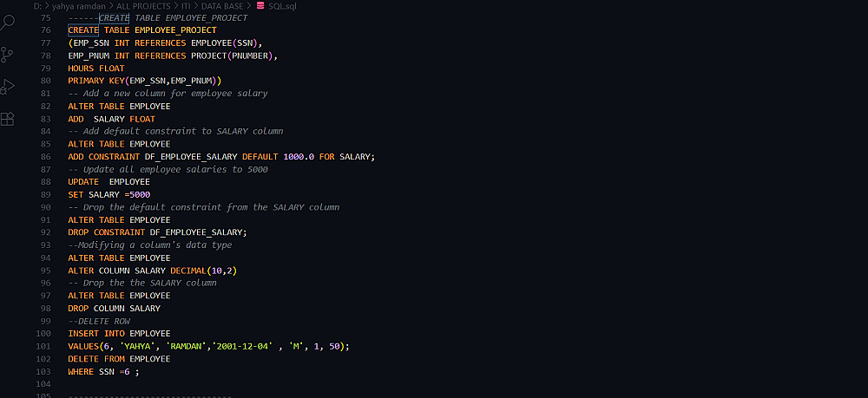Click the 'HOURS FLOAT' line
The width and height of the screenshot is (868, 398).
[96, 68]
